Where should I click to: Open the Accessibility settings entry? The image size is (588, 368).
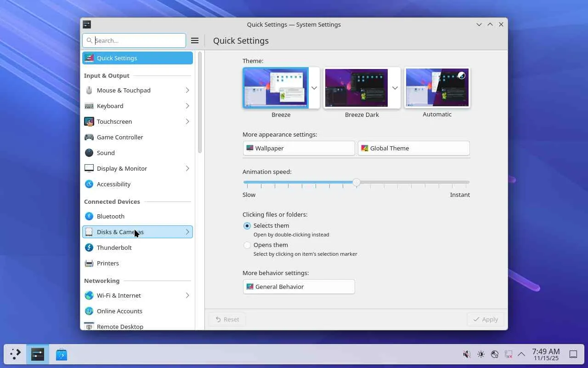137,184
